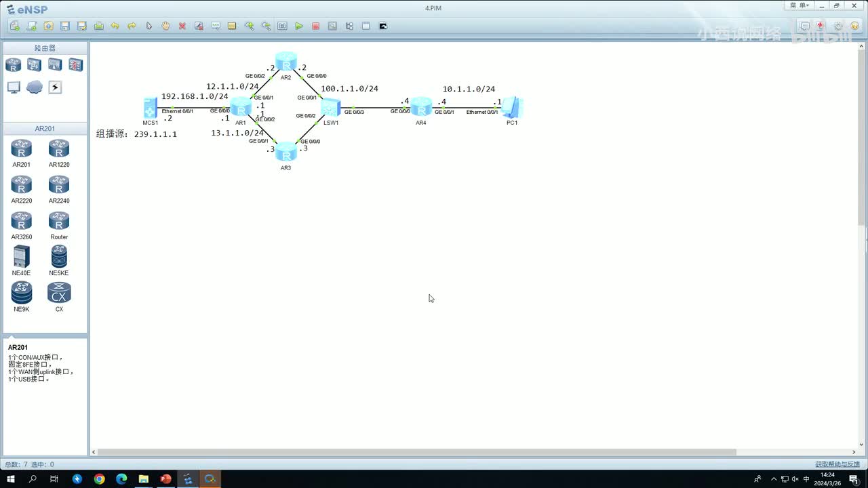Click the horizontal canvas scrollbar
This screenshot has width=868, height=488.
pos(417,452)
